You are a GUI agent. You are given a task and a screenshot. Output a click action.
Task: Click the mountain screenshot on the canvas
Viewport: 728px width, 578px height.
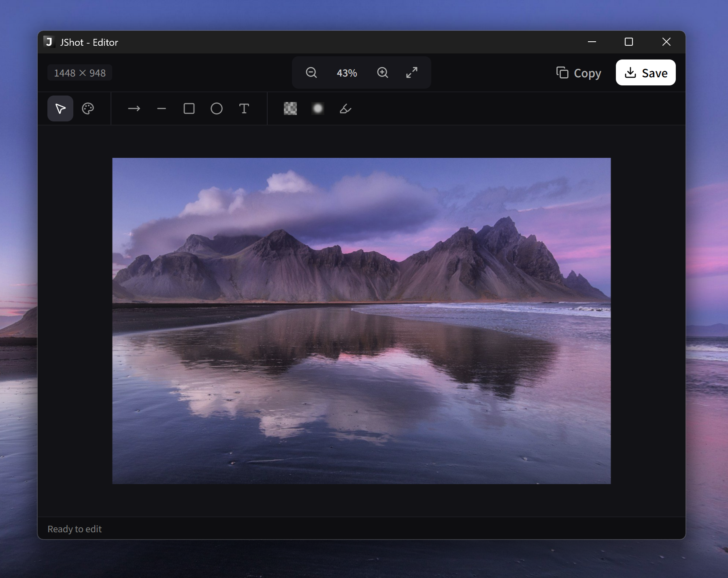362,320
